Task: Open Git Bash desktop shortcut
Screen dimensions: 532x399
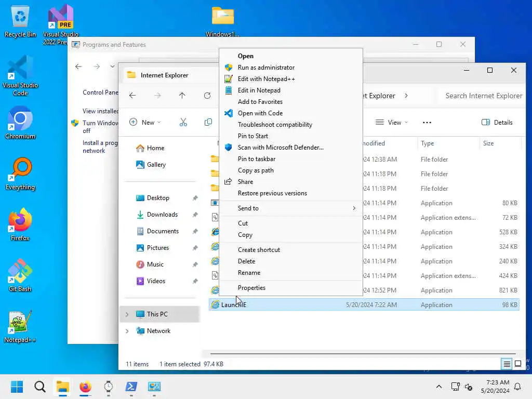Action: pyautogui.click(x=20, y=275)
